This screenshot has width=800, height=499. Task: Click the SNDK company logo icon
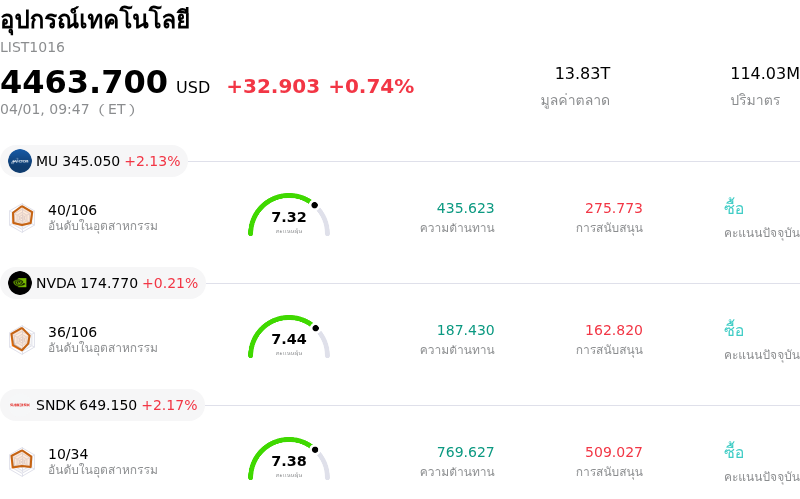[x=20, y=405]
